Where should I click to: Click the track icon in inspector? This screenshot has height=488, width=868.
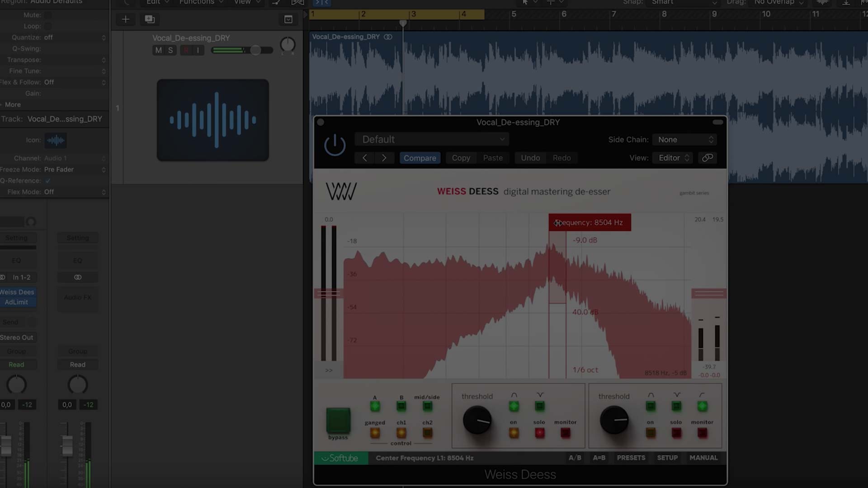click(56, 140)
